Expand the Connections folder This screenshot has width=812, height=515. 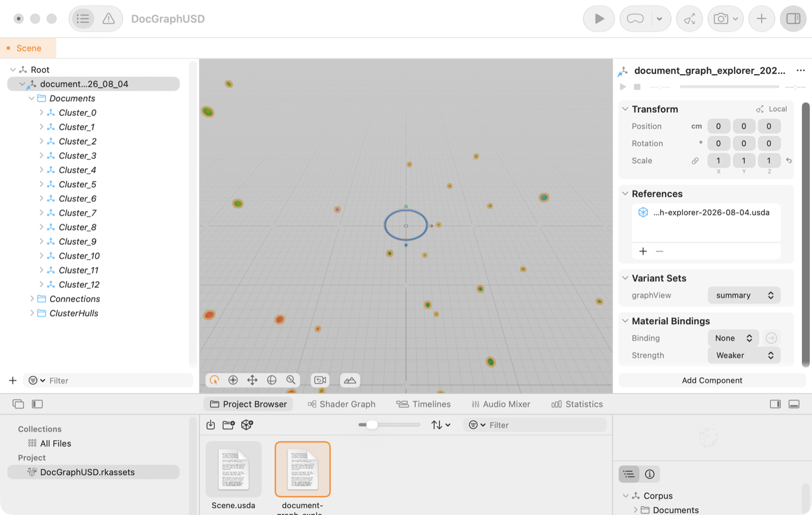pos(32,299)
